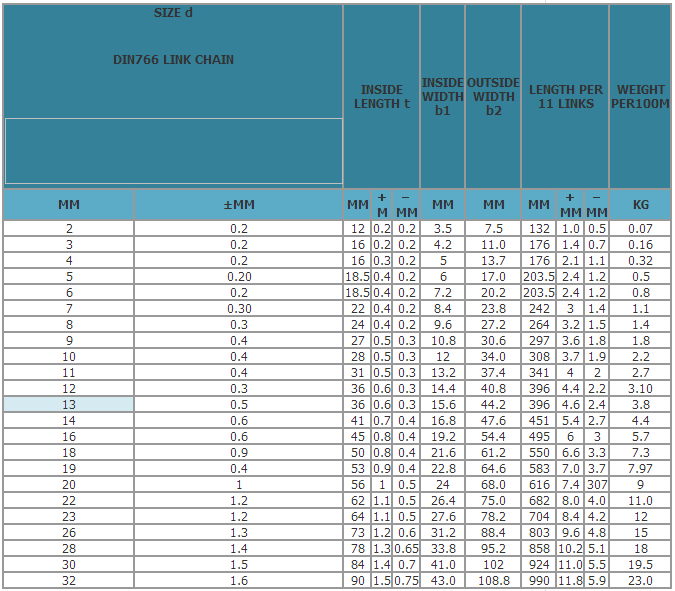This screenshot has height=591, width=675.
Task: Click the 'INSIDE WIDTH b1' column header
Action: (443, 96)
